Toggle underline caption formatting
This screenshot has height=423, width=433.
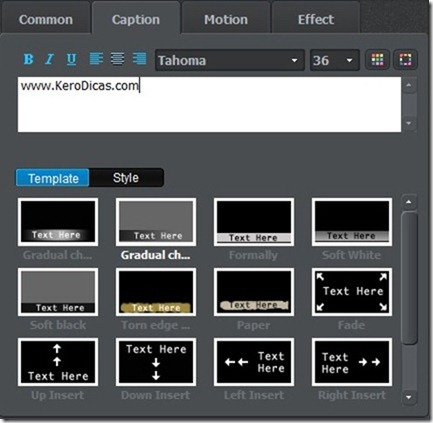click(71, 59)
